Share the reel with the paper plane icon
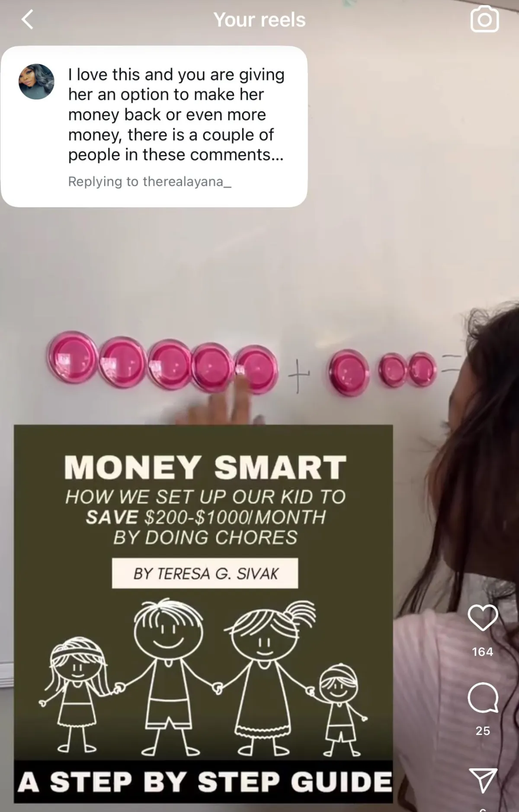 [483, 781]
